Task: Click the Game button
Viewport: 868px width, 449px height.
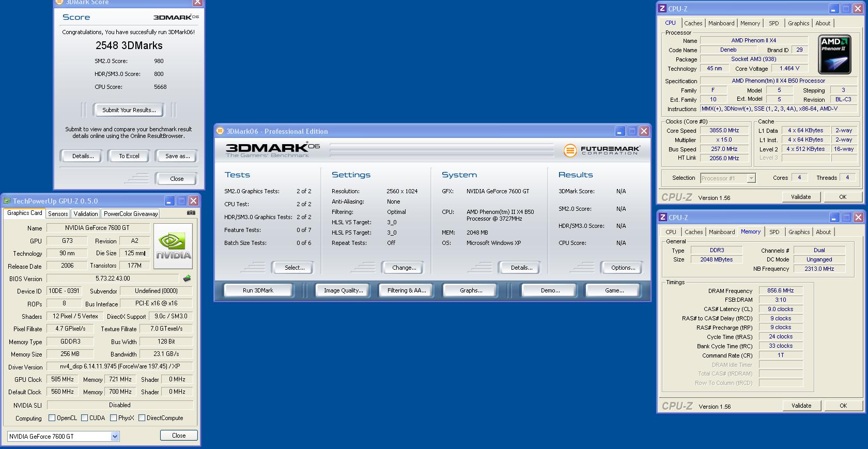Action: [614, 290]
